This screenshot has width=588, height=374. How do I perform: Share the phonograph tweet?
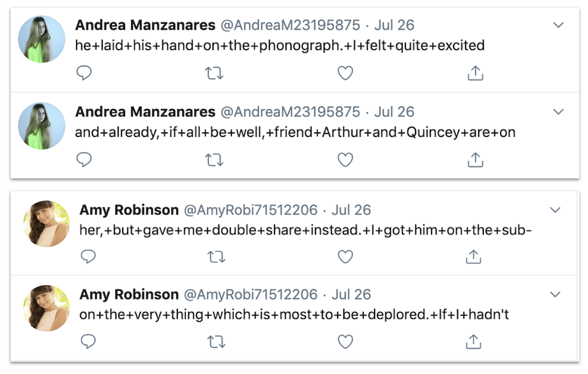(x=475, y=73)
